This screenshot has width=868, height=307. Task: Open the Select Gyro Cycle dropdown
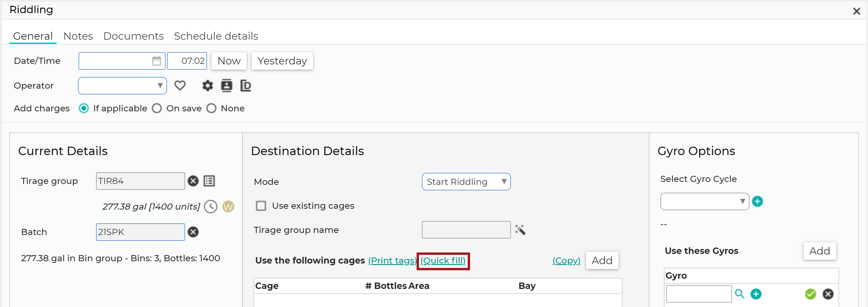(x=705, y=201)
